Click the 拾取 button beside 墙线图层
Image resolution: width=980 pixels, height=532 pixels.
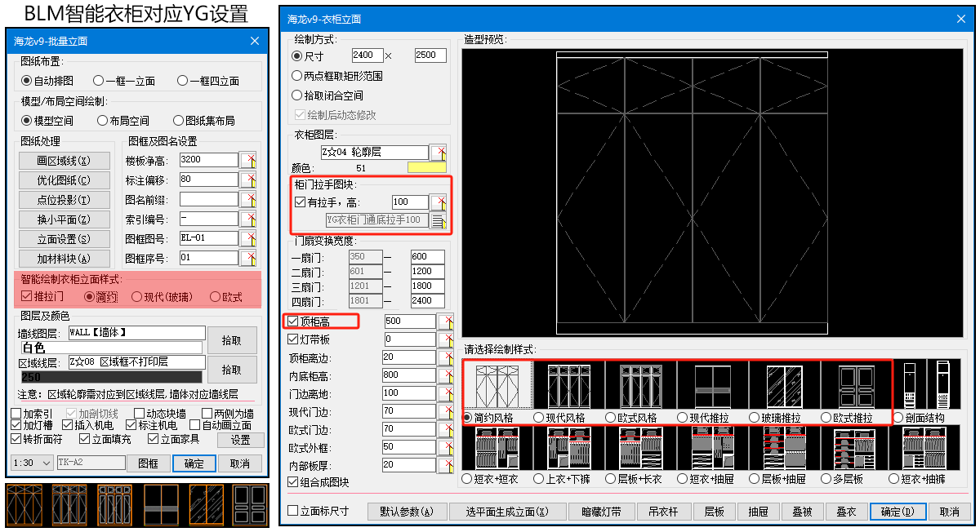pyautogui.click(x=232, y=339)
